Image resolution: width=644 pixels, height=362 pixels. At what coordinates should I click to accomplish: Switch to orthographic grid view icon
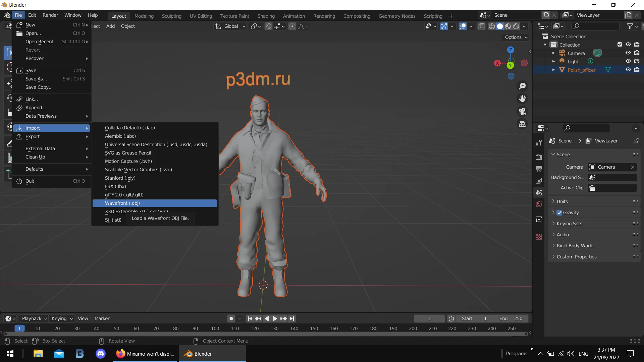522,124
